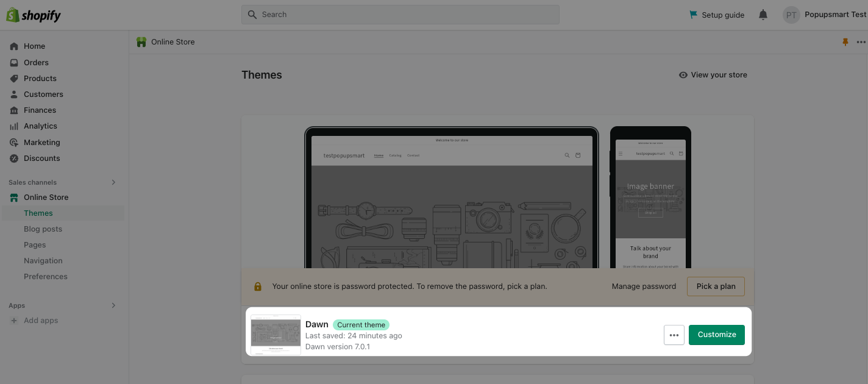Image resolution: width=868 pixels, height=384 pixels.
Task: Pick a plan to remove password protection
Action: coord(716,286)
